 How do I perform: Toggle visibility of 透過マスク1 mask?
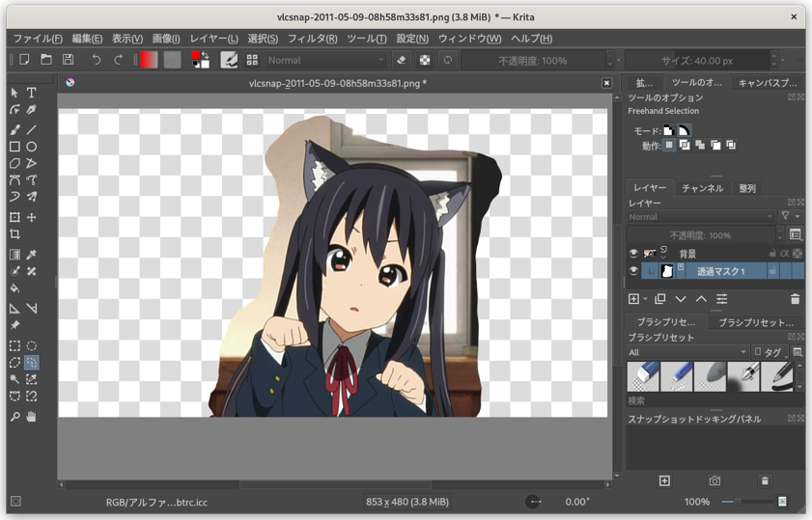pyautogui.click(x=633, y=270)
